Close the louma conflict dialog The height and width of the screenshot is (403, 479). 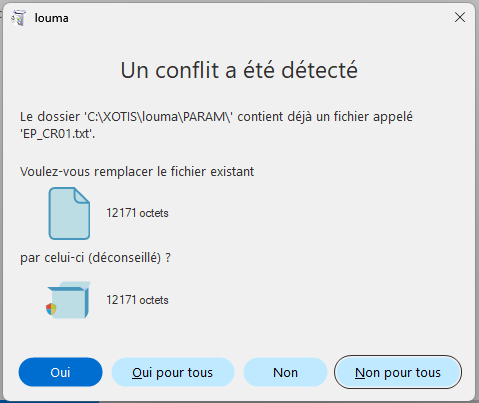(x=460, y=17)
